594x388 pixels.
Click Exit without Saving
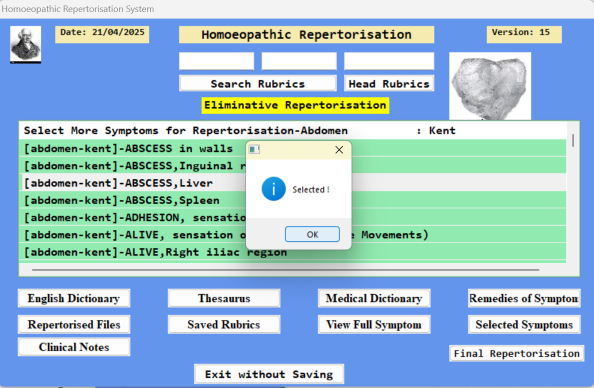[x=269, y=374]
